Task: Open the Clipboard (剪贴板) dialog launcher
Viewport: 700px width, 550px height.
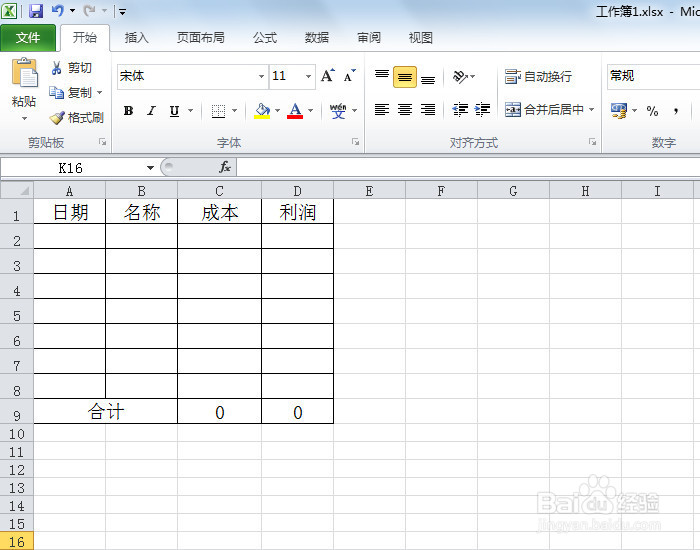Action: point(103,142)
